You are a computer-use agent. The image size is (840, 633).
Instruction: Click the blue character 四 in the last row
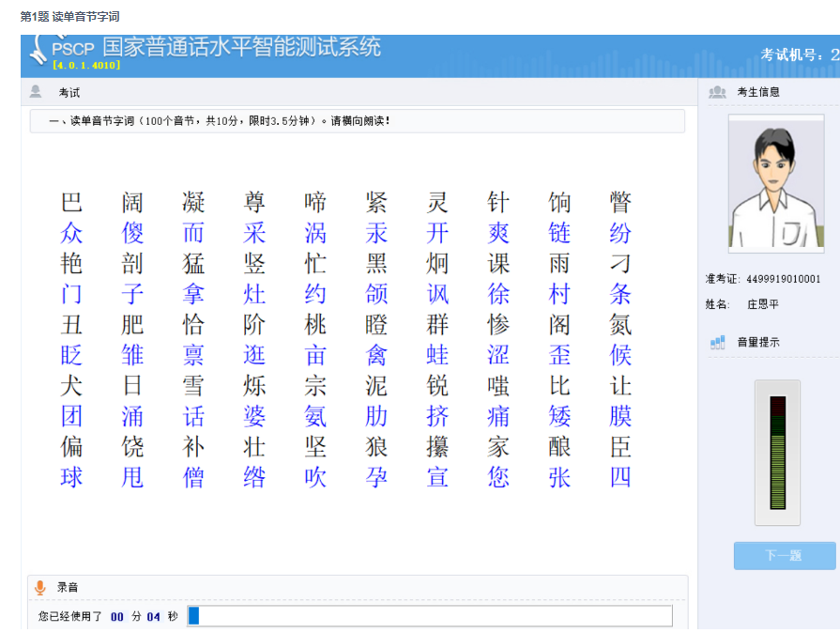pos(620,477)
